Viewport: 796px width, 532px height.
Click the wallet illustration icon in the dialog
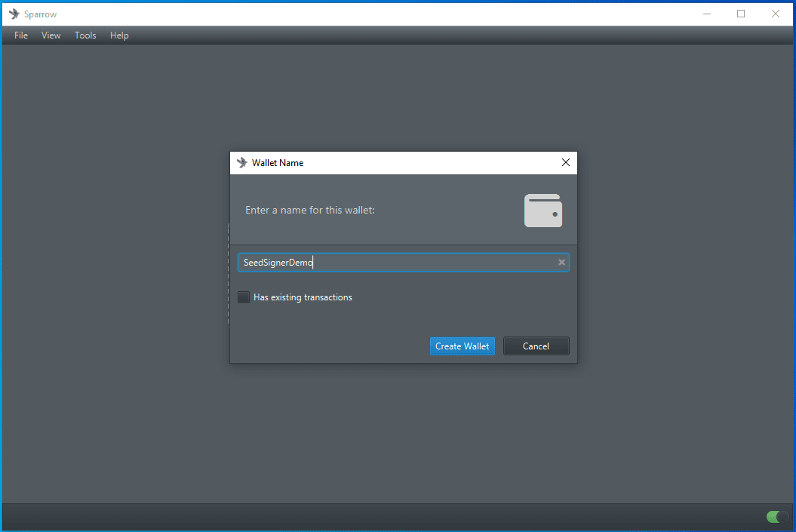tap(543, 211)
